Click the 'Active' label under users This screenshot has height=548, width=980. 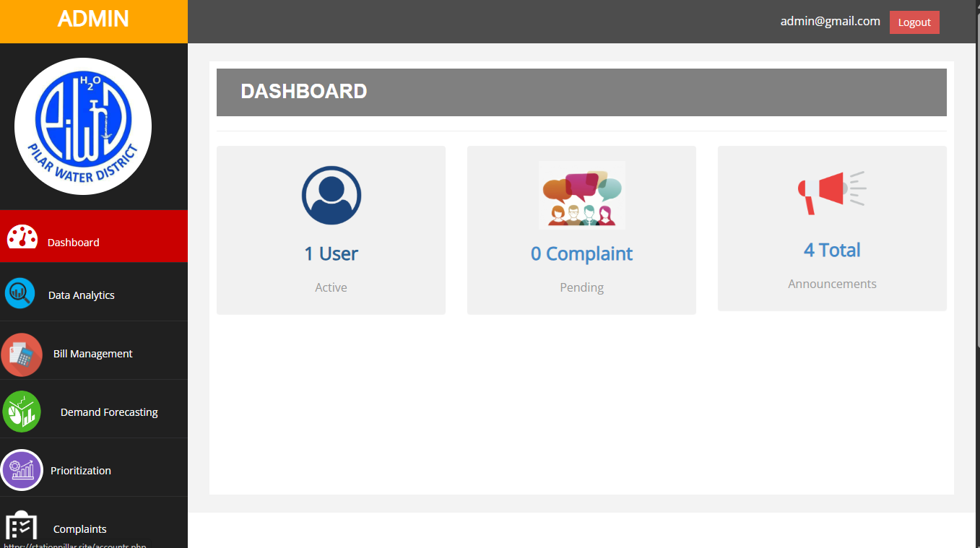tap(331, 287)
